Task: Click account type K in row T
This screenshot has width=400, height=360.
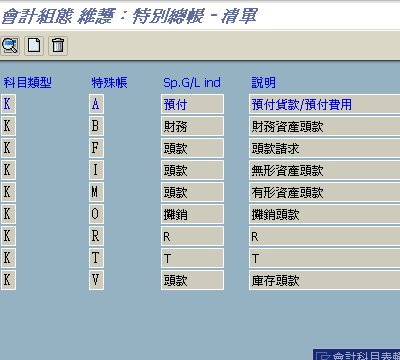Action: pyautogui.click(x=8, y=258)
